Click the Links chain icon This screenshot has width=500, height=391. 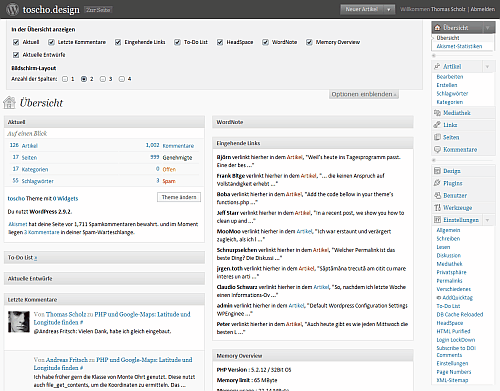(437, 125)
